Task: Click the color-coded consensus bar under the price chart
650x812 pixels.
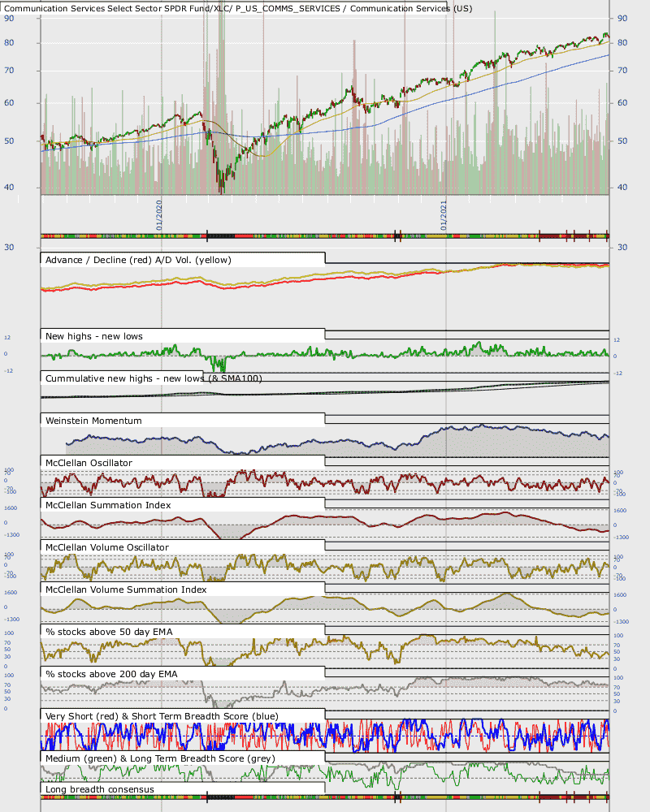Action: pos(325,236)
